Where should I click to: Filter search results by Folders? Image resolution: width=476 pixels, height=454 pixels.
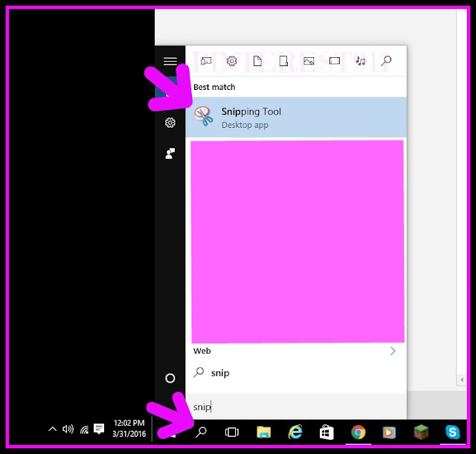click(283, 61)
